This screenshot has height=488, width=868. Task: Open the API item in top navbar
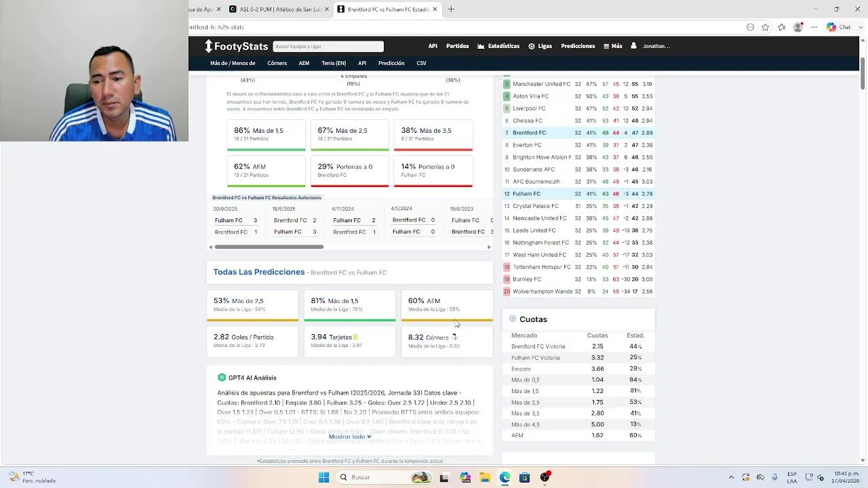point(433,46)
